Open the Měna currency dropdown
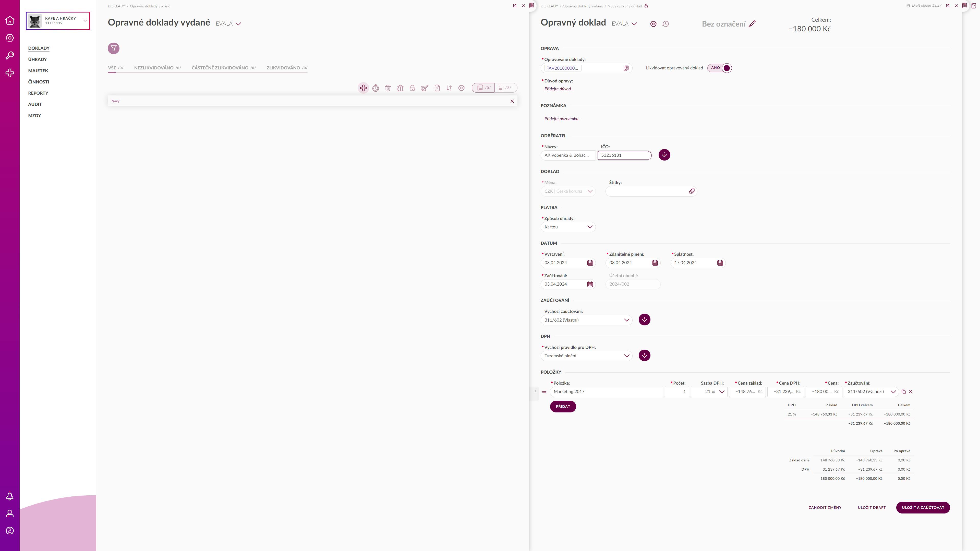Viewport: 980px width, 551px height. pos(568,191)
